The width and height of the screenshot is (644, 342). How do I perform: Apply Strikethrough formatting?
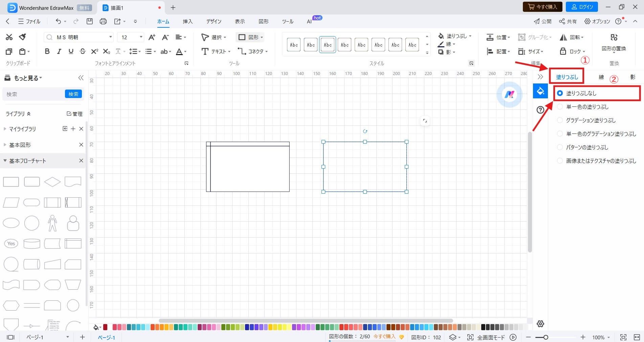[x=83, y=51]
